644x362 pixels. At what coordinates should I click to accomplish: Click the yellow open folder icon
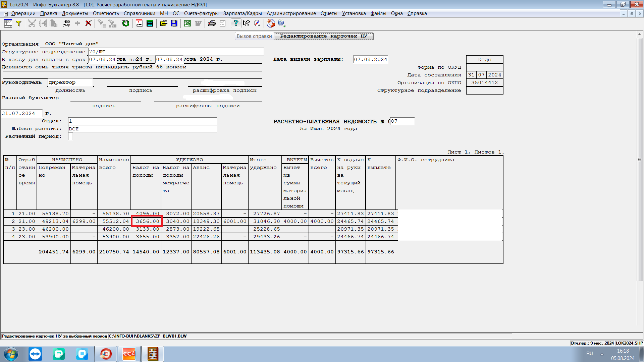tap(163, 23)
